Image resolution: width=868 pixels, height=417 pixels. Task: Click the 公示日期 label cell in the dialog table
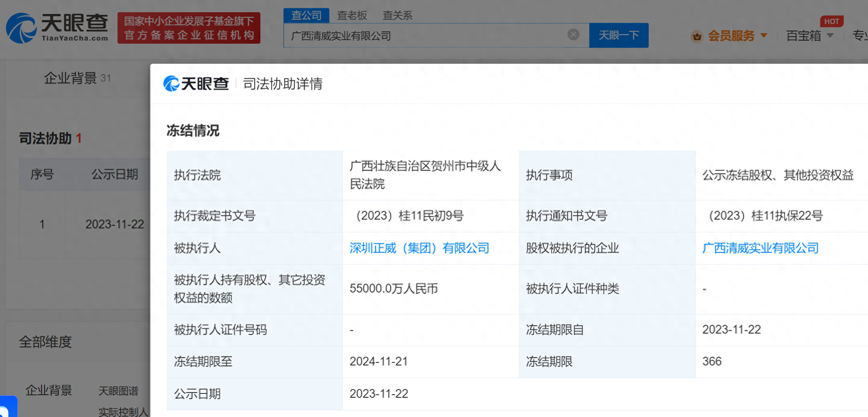tap(255, 394)
